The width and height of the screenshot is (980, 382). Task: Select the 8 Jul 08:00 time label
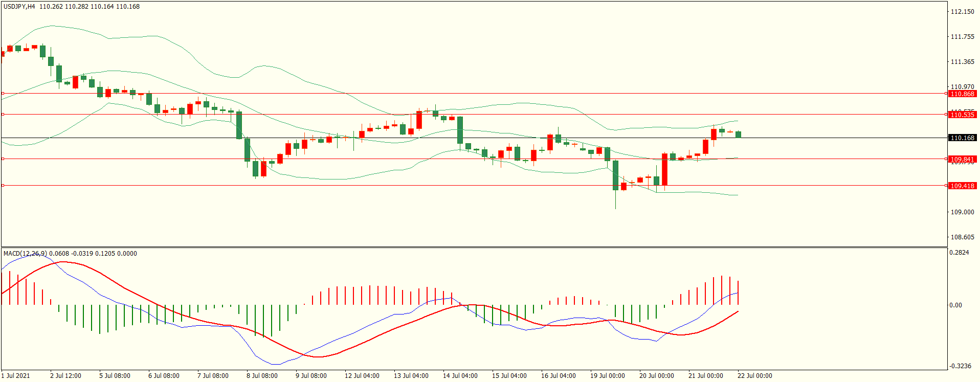click(x=262, y=376)
